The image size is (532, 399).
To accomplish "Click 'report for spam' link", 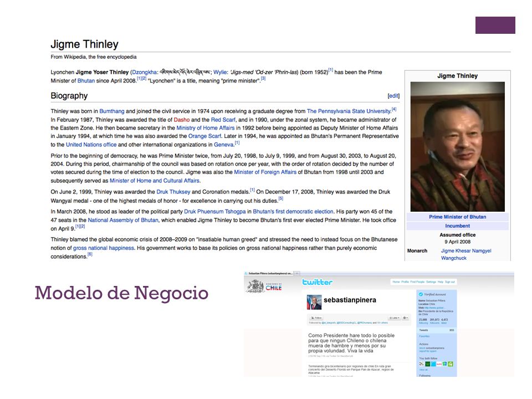I will [428, 351].
